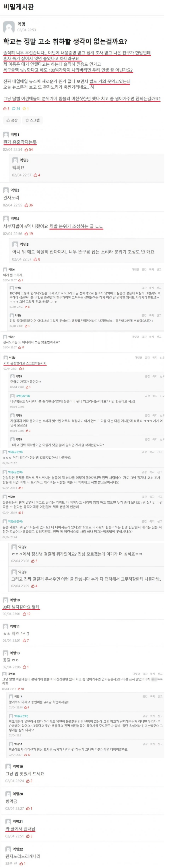The width and height of the screenshot is (171, 868).
Task: Click the post's red thumbs-up count icon
Action: point(5,109)
